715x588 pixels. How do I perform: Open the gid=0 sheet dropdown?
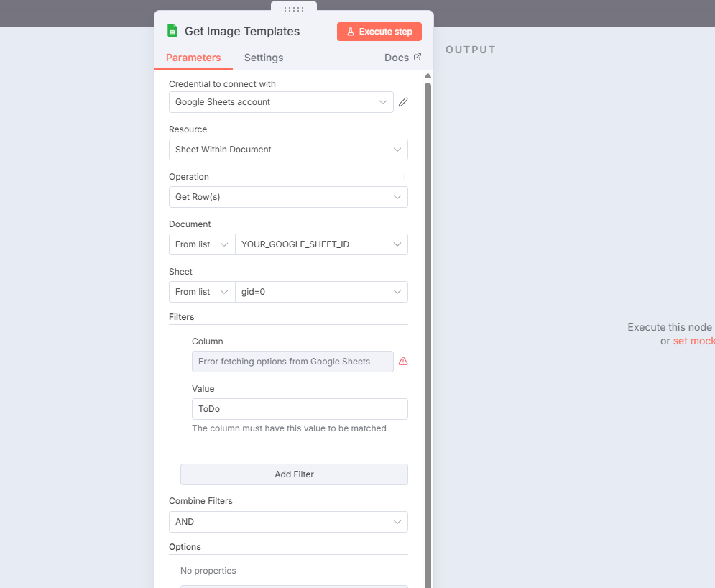click(x=321, y=292)
